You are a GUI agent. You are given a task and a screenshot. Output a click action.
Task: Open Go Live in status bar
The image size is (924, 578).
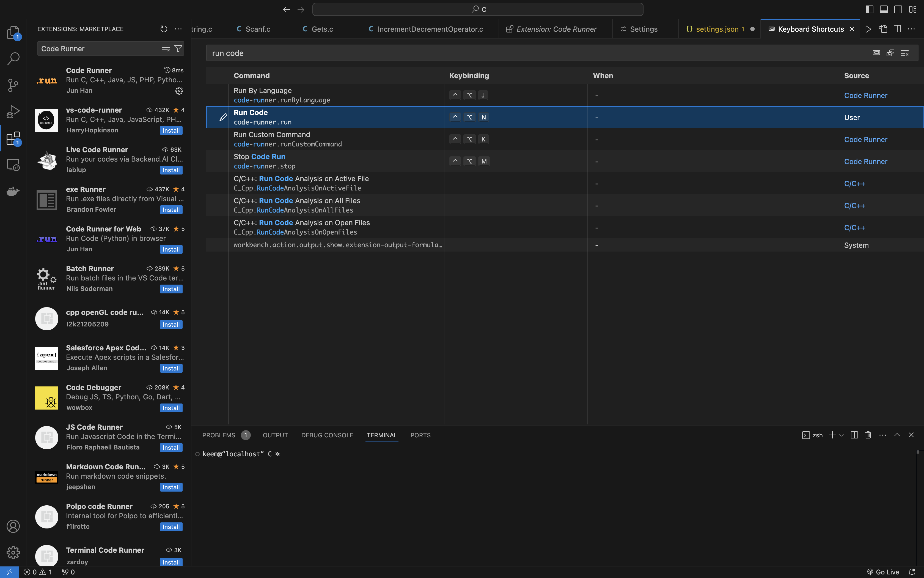click(883, 572)
